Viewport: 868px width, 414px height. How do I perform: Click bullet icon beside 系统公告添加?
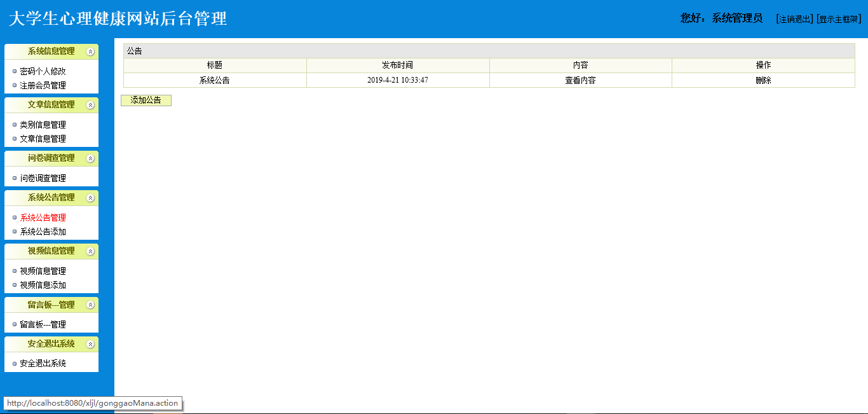(15, 231)
